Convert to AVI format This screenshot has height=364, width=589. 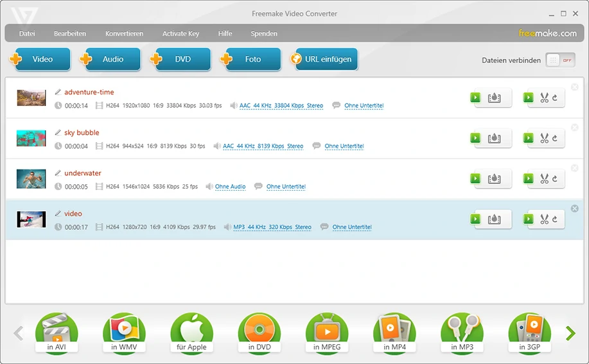tap(57, 333)
